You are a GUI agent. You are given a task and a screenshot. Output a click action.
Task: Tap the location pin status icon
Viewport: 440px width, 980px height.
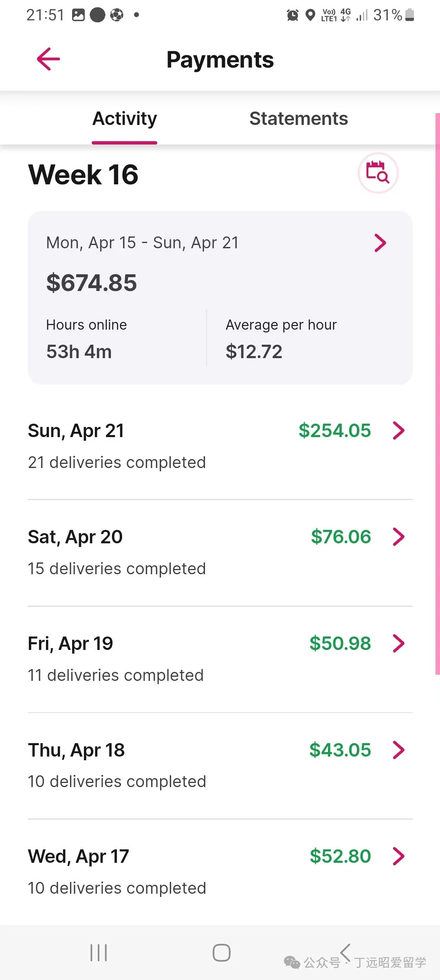tap(310, 15)
